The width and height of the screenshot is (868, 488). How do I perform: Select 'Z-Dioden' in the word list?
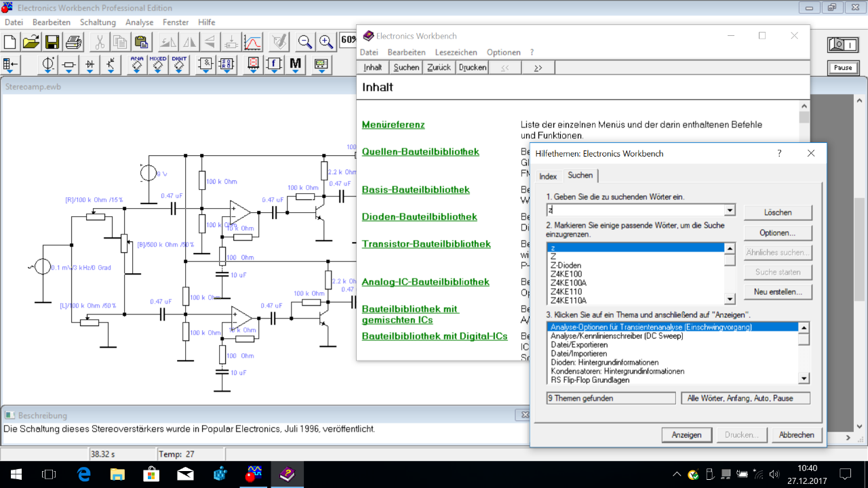point(635,265)
